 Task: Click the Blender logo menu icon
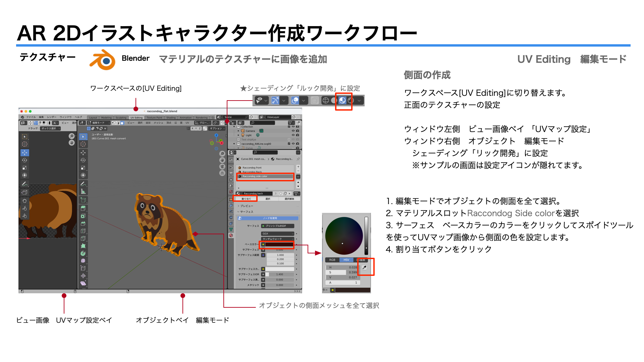(22, 117)
